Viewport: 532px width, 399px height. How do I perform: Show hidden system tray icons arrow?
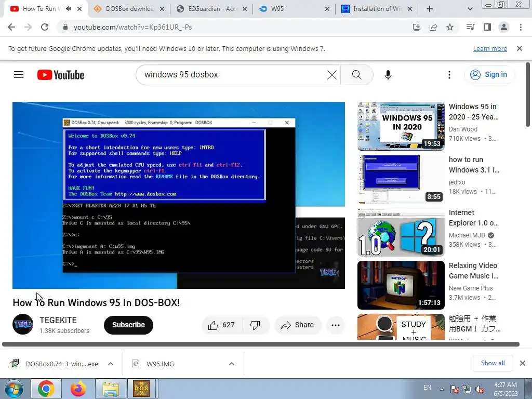coord(442,389)
